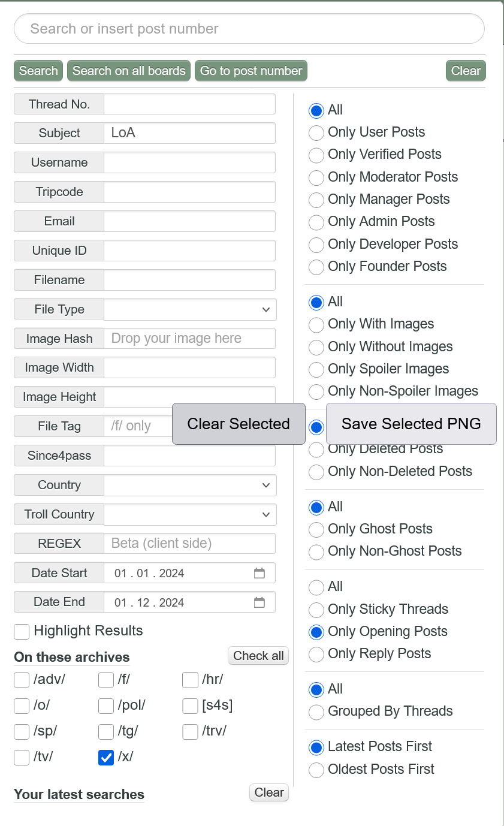The width and height of the screenshot is (504, 826).
Task: Expand the File Type dropdown
Action: pyautogui.click(x=190, y=309)
